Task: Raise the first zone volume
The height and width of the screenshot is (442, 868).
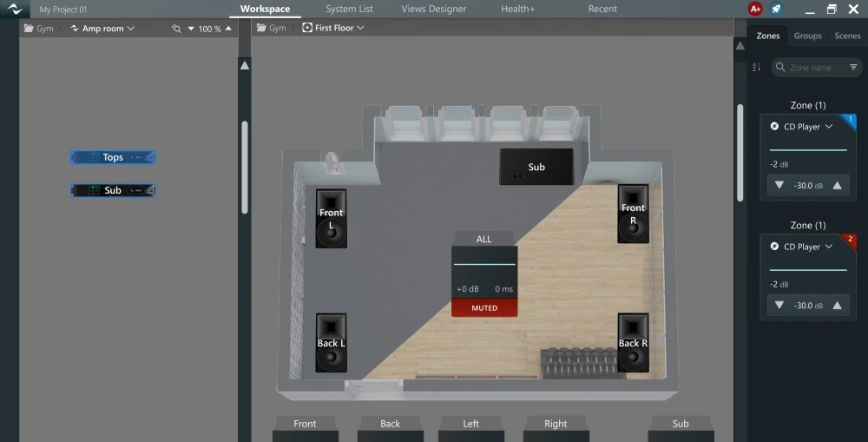Action: click(837, 185)
